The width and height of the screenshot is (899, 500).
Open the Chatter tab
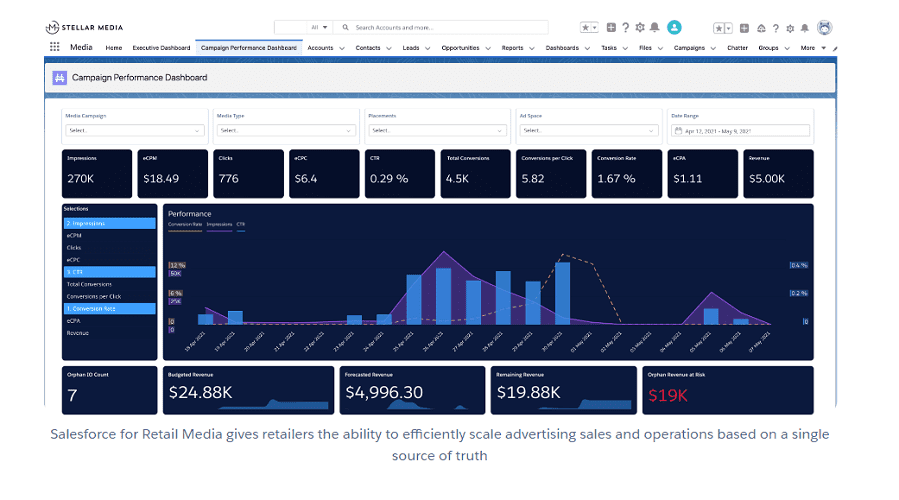(737, 48)
